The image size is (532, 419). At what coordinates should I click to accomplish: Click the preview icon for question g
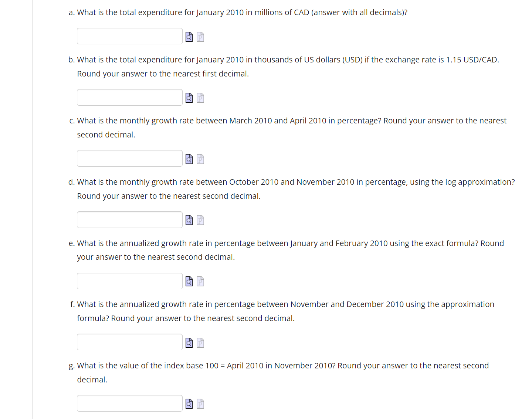pyautogui.click(x=189, y=403)
